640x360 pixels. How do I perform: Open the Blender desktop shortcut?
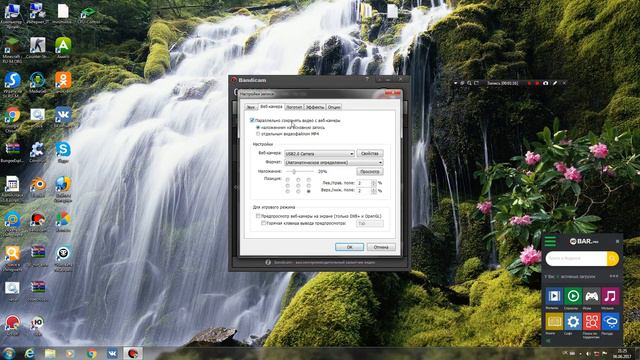pyautogui.click(x=38, y=187)
